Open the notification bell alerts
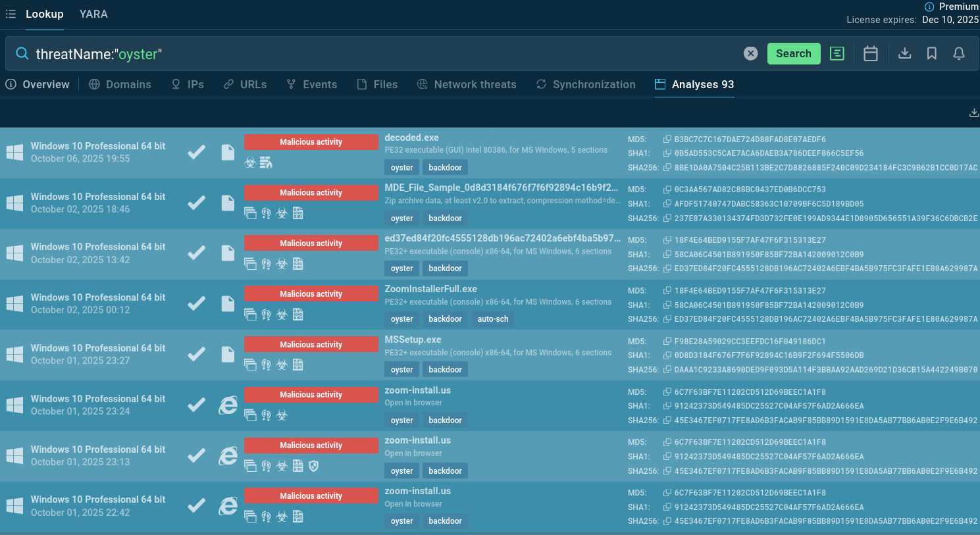980x535 pixels. [x=959, y=54]
